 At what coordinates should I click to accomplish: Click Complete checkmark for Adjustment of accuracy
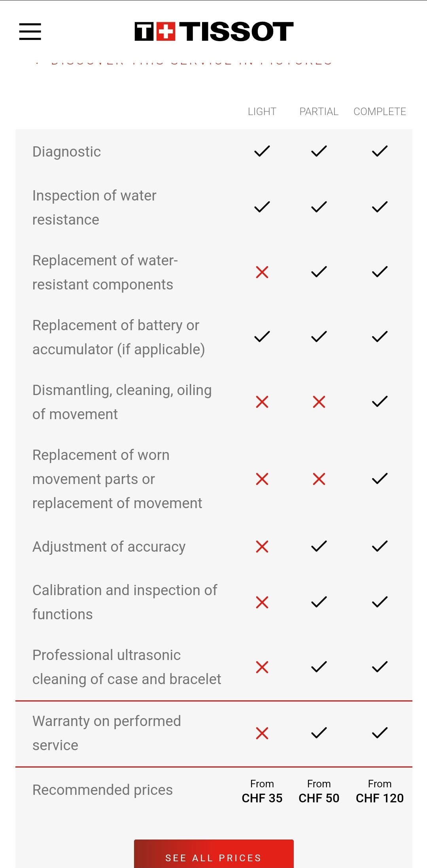pyautogui.click(x=380, y=547)
